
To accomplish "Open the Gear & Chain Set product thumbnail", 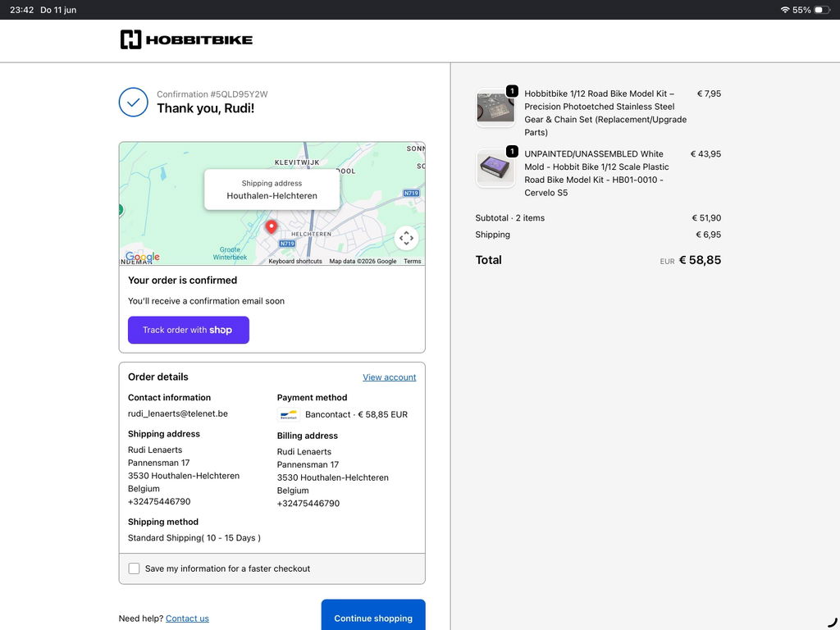I will (495, 107).
